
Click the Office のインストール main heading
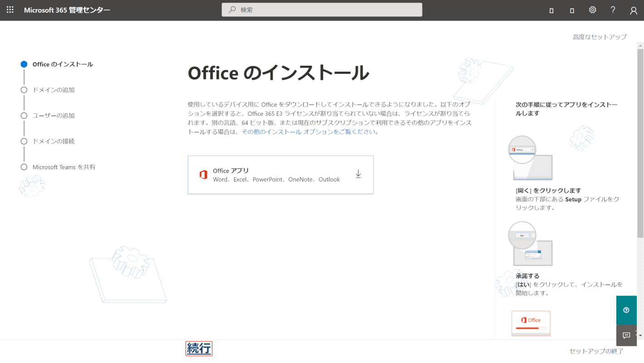point(278,73)
